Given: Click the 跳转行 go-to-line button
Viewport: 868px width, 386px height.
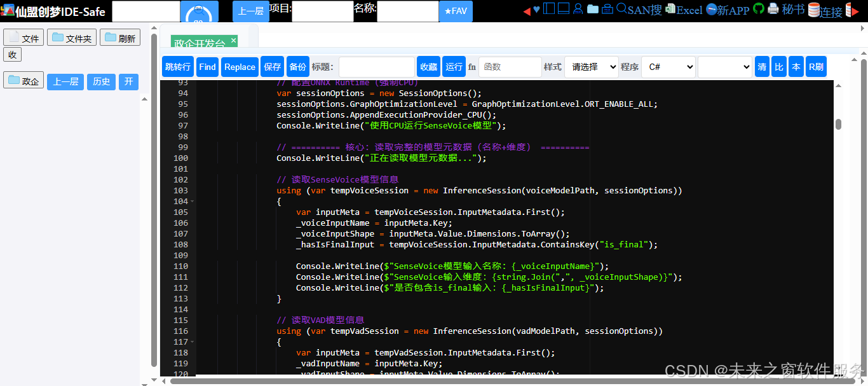Looking at the screenshot, I should pyautogui.click(x=178, y=67).
